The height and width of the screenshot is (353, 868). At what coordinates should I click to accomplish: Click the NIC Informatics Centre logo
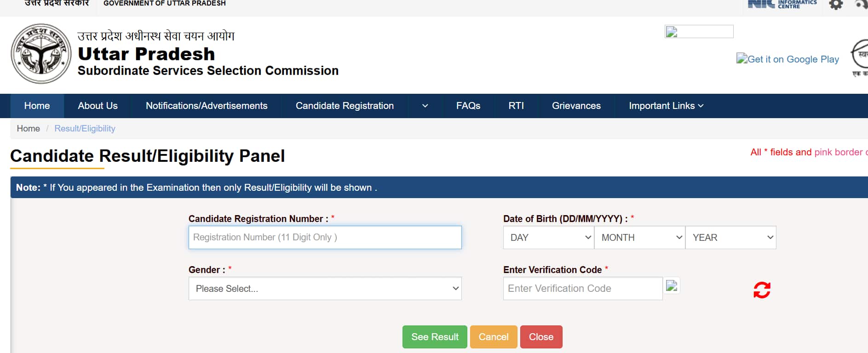(x=782, y=4)
